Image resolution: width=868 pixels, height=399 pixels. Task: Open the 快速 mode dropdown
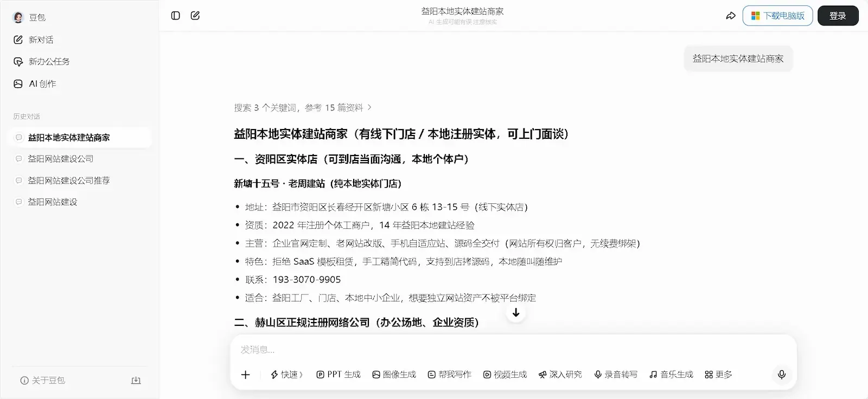(287, 375)
